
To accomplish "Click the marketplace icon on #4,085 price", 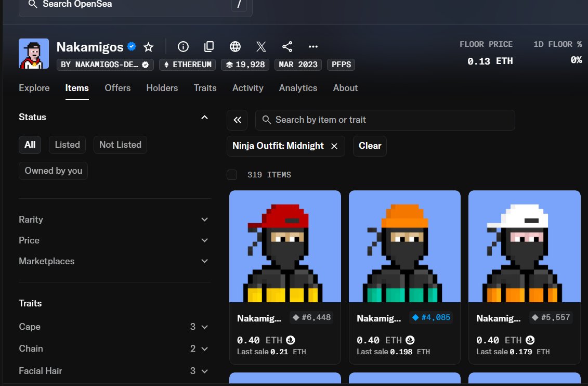I will 410,340.
